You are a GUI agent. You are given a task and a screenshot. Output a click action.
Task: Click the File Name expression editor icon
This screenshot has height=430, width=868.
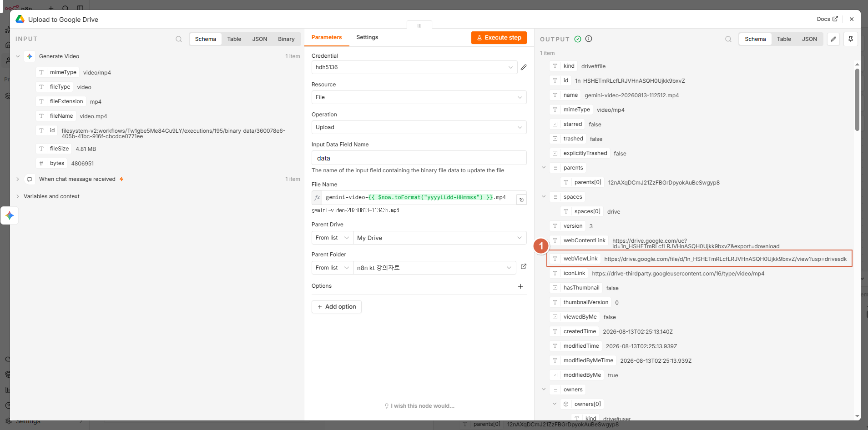[521, 200]
